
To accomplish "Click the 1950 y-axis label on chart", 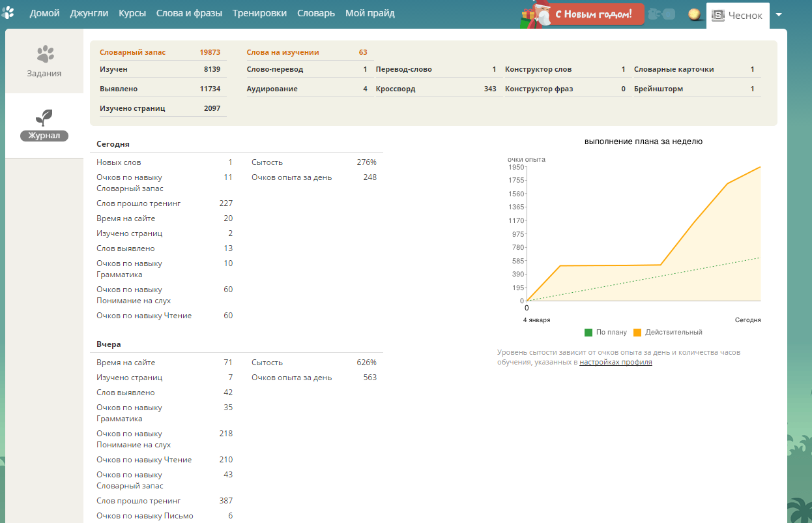I will (516, 167).
